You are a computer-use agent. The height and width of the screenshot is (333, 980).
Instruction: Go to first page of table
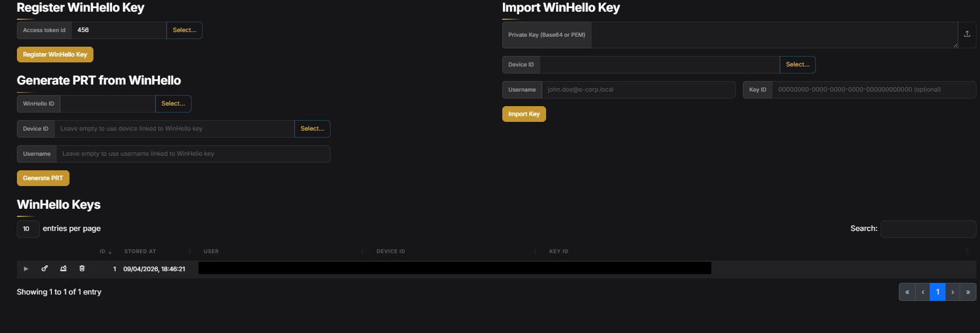pyautogui.click(x=907, y=292)
